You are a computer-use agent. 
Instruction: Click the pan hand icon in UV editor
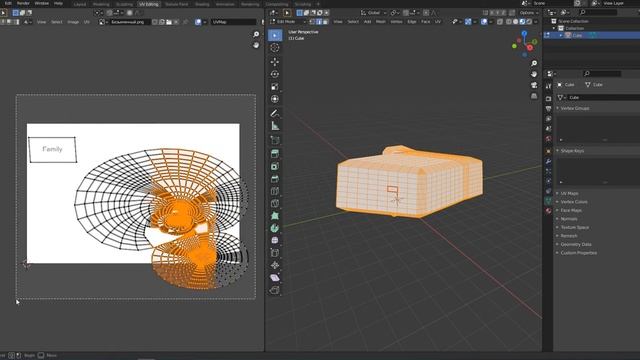256,45
